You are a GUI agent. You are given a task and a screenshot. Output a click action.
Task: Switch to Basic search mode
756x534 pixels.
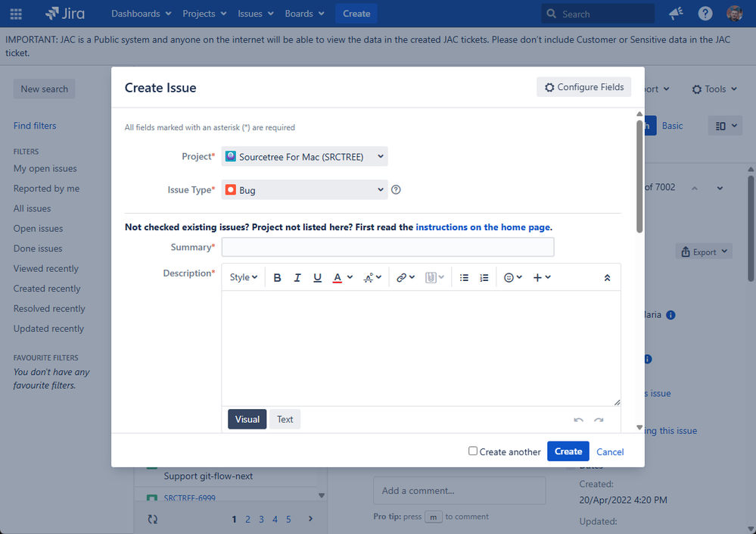672,126
